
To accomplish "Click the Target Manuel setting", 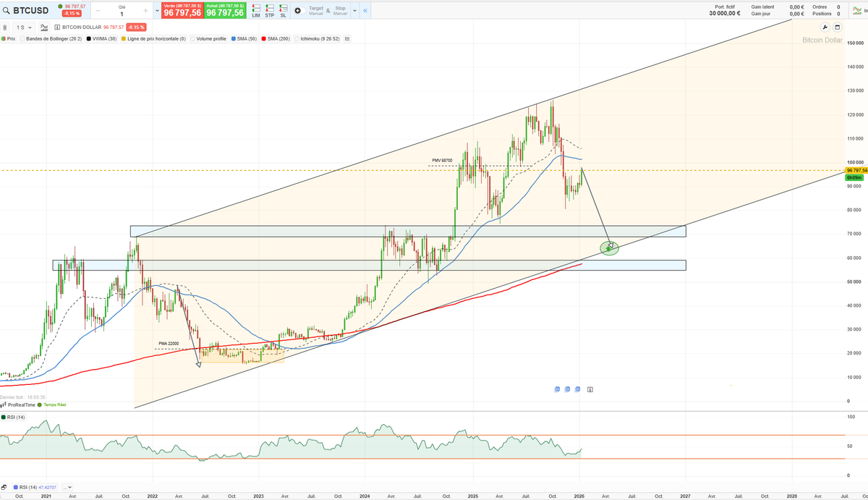I will 316,11.
